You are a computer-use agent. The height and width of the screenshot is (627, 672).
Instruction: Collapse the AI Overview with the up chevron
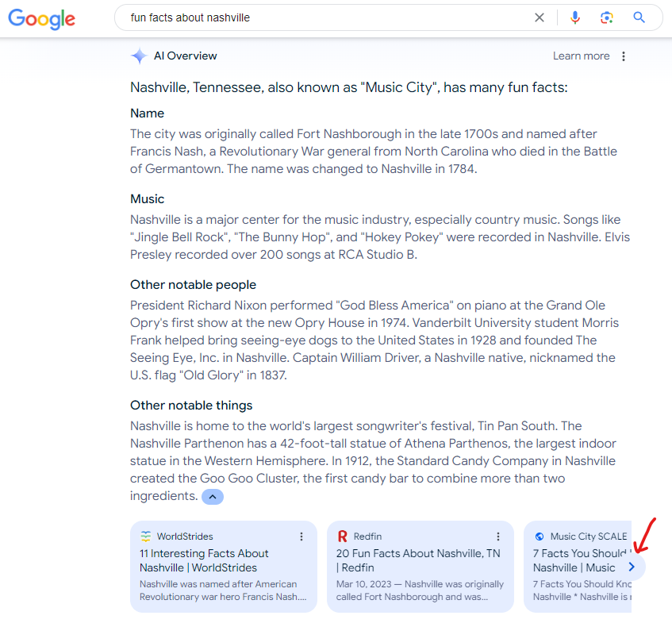click(x=213, y=497)
